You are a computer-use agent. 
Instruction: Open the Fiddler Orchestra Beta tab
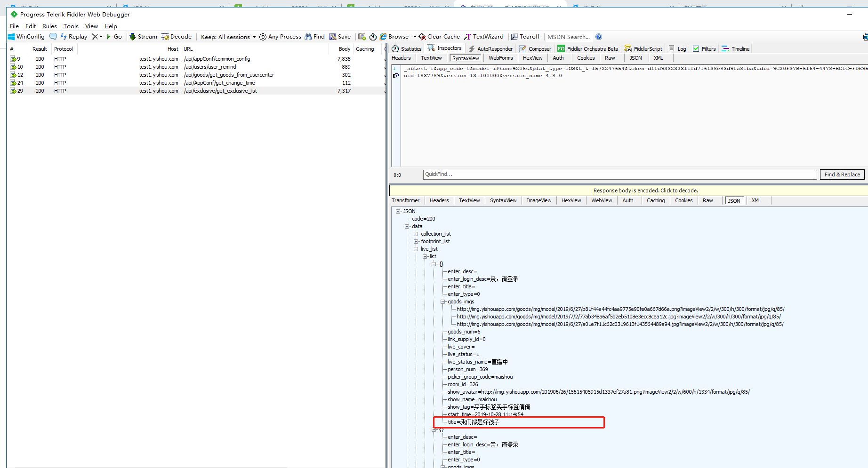[588, 49]
